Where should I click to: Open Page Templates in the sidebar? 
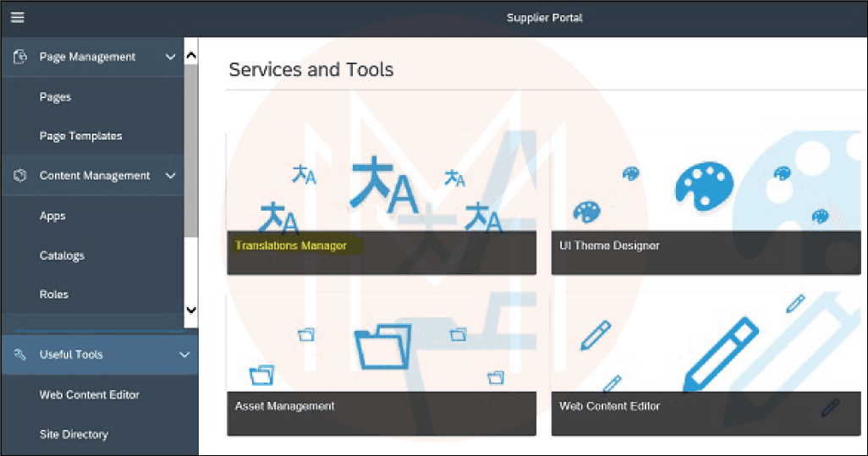(81, 135)
